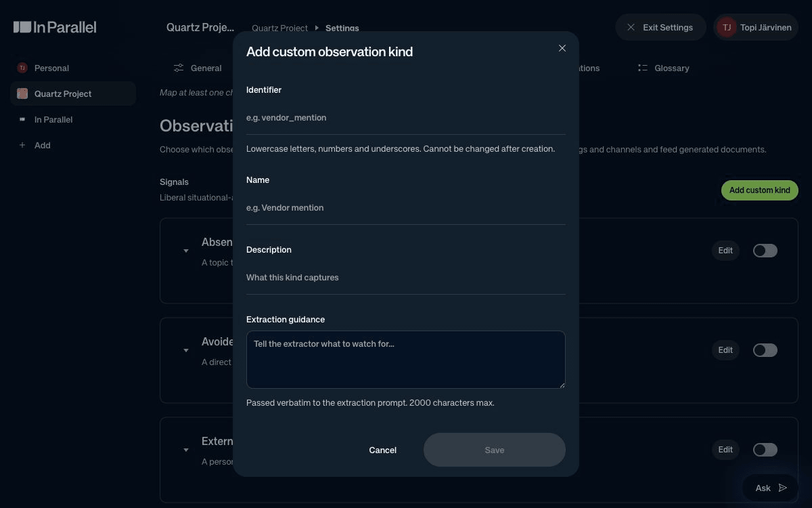Viewport: 812px width, 508px height.
Task: Toggle the Absen… observation kind switch
Action: pos(765,251)
